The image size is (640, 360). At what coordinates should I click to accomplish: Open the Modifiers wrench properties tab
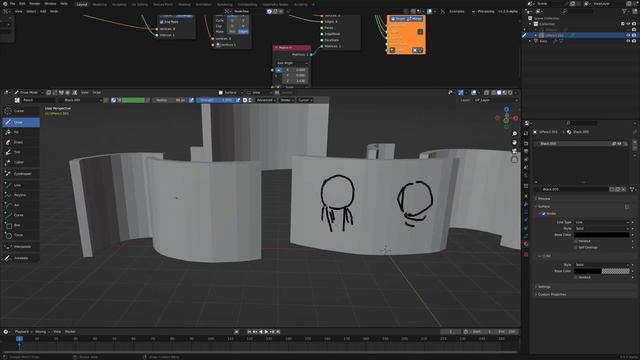click(526, 204)
